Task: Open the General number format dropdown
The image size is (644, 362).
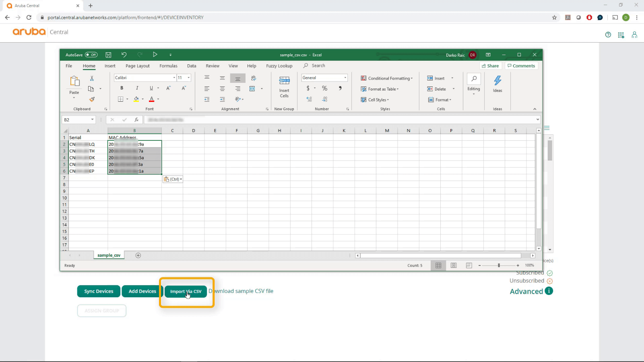Action: tap(345, 78)
